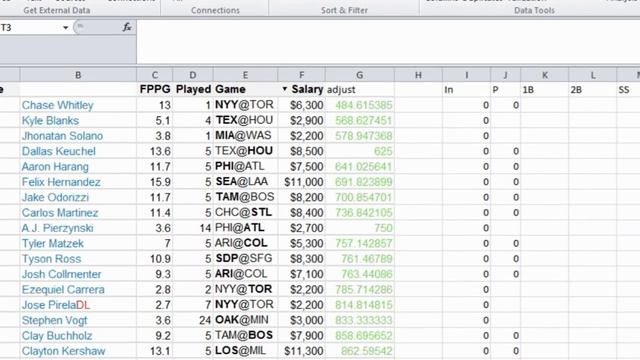Viewport: 640px width, 360px height.
Task: Select column C header
Action: (155, 75)
